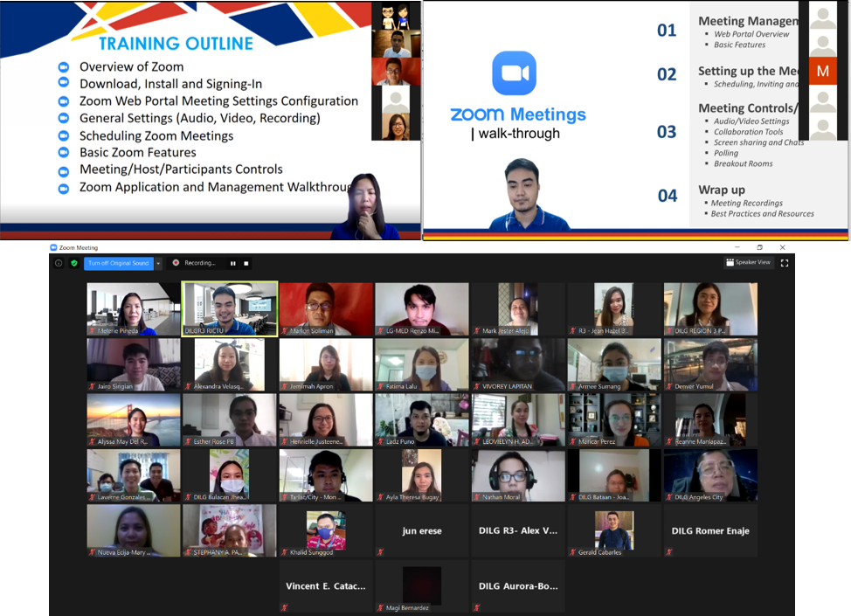Click the green encryption shield icon
The image size is (851, 616).
click(74, 263)
